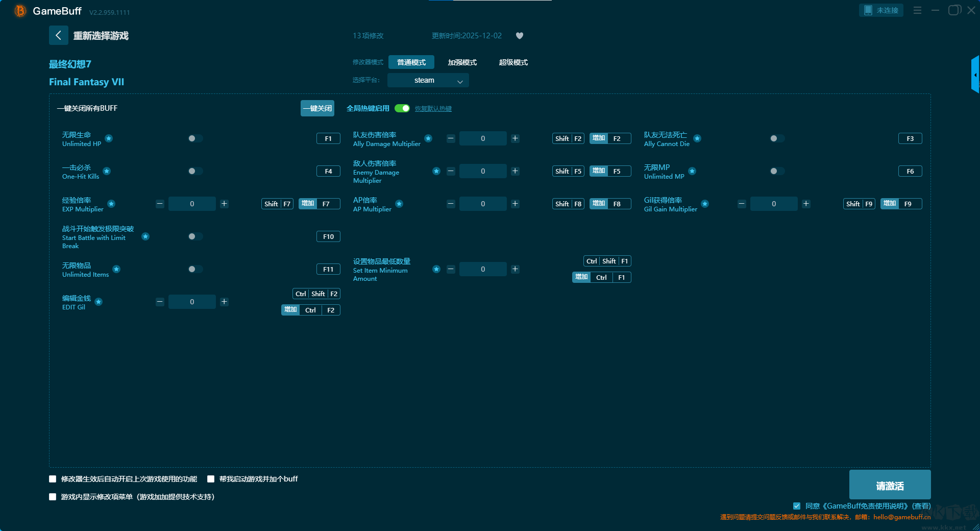Image resolution: width=980 pixels, height=531 pixels.
Task: Click the back arrow to reselect game
Action: (x=58, y=35)
